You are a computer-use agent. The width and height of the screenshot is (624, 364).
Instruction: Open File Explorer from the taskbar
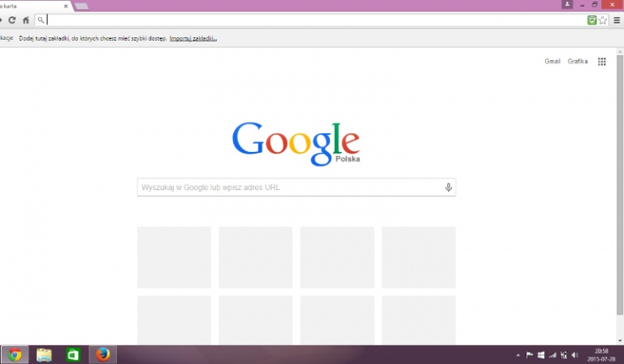[x=45, y=354]
